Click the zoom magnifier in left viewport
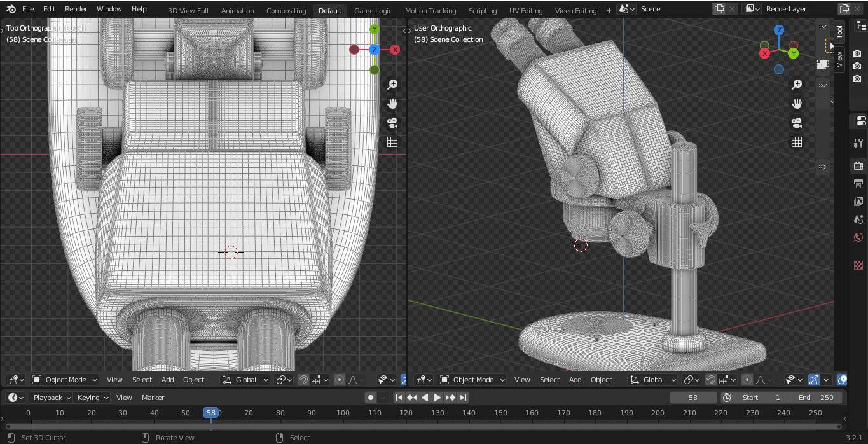 [392, 85]
